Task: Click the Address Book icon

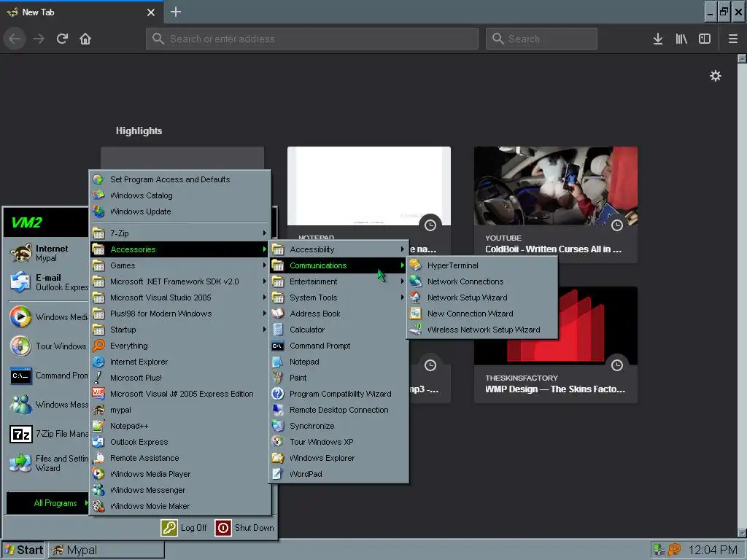Action: coord(278,314)
